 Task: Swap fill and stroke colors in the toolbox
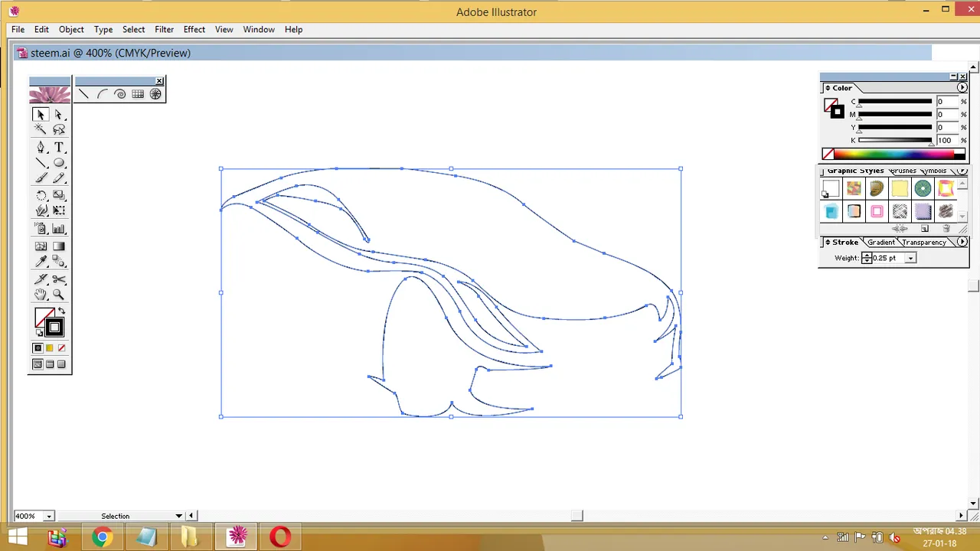62,311
